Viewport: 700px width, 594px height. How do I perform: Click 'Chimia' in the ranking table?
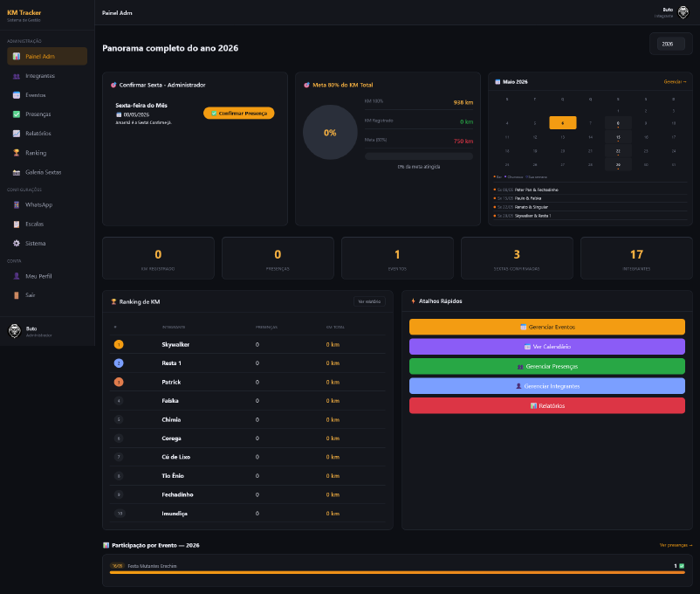coord(171,419)
